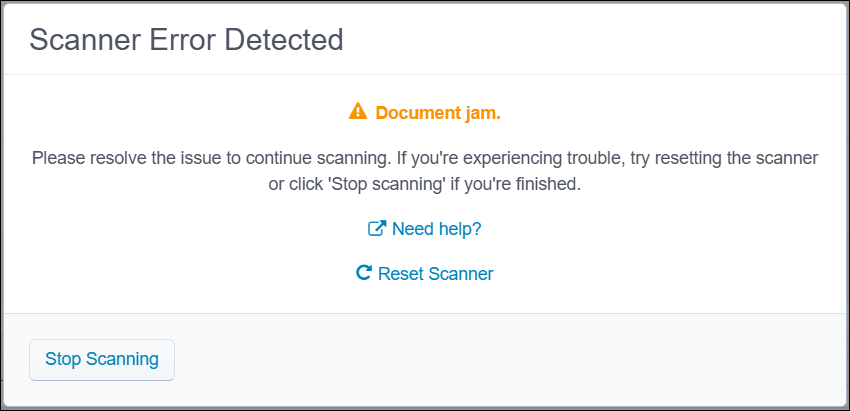This screenshot has width=850, height=411.
Task: Click the 'Scanner Error Detected' heading
Action: (x=186, y=40)
